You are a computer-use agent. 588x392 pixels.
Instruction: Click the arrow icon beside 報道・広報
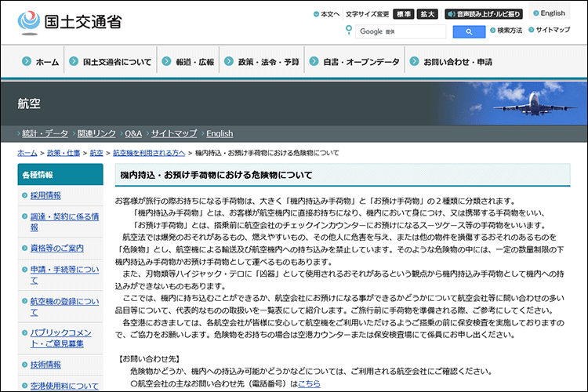point(166,61)
